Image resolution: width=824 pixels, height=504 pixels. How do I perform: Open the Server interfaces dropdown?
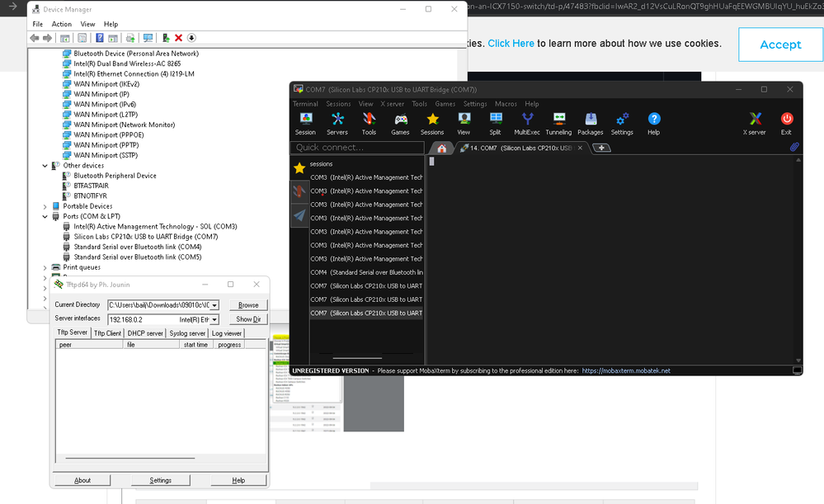pyautogui.click(x=214, y=319)
